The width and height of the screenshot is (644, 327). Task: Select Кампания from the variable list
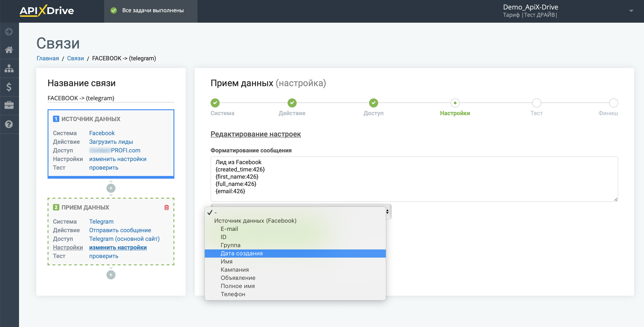[x=295, y=270]
